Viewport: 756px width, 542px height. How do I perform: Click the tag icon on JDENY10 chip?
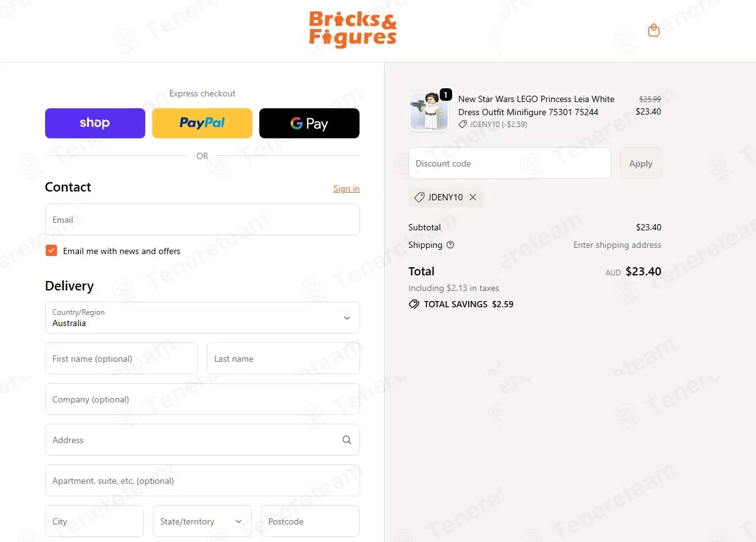pos(420,197)
